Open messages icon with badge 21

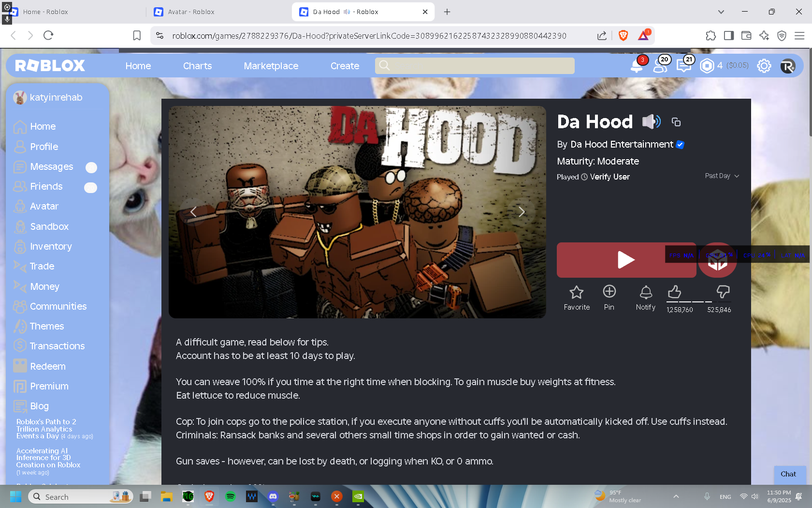(684, 65)
